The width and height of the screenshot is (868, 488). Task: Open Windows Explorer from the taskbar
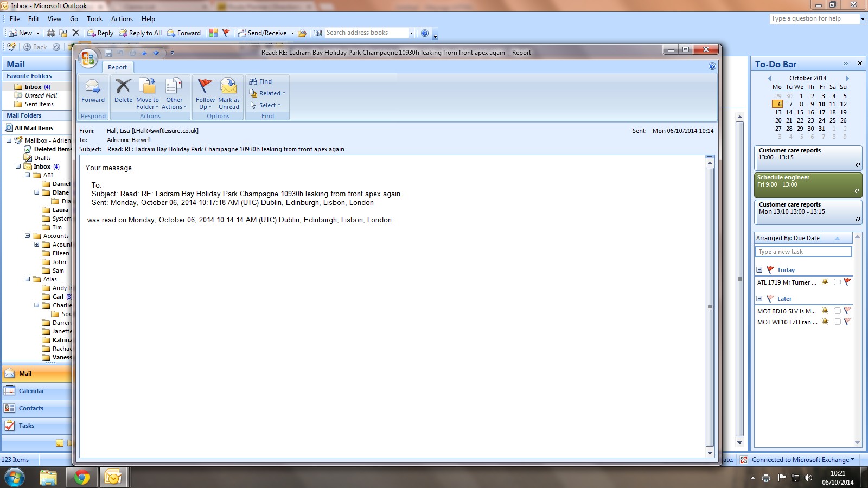pyautogui.click(x=48, y=477)
